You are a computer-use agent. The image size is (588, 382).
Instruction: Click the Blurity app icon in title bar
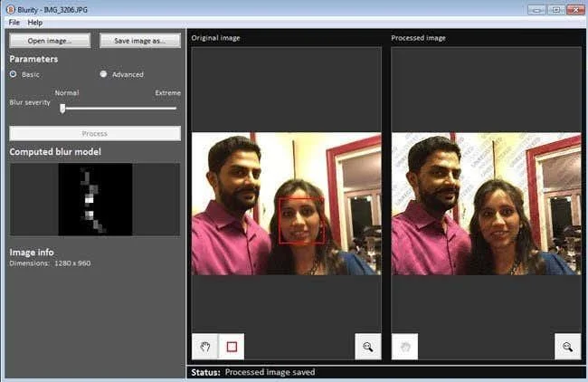click(x=10, y=9)
